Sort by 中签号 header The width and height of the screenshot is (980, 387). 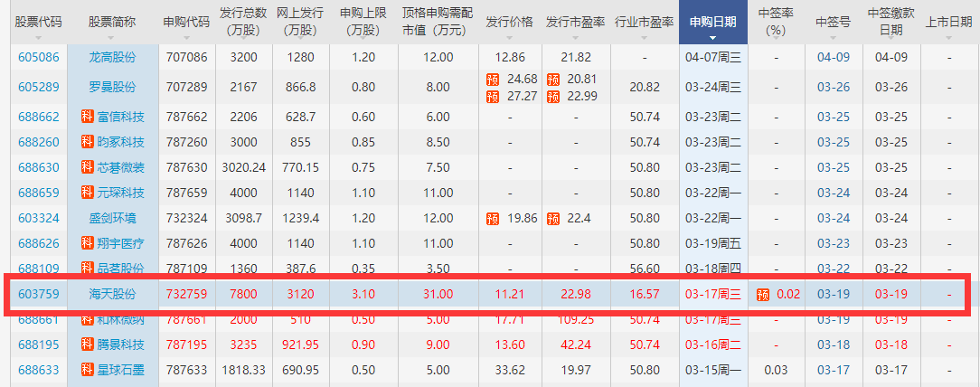[834, 24]
